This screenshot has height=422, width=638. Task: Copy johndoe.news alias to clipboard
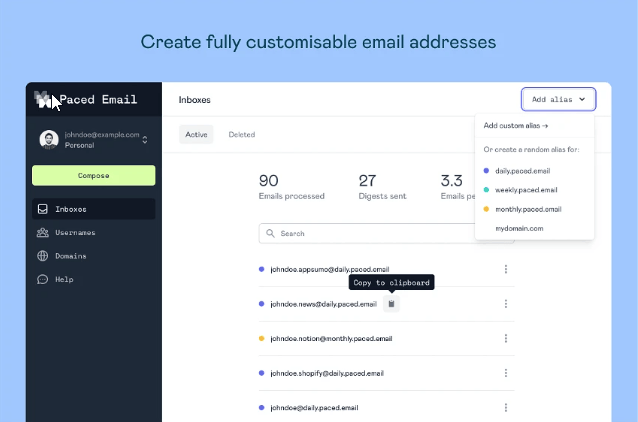point(391,304)
